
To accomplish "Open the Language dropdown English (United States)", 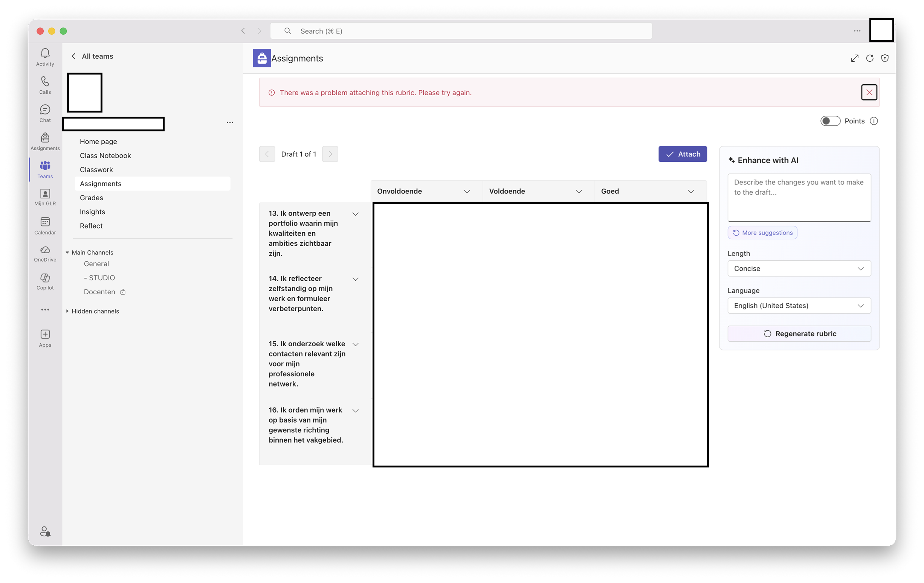I will (x=799, y=306).
